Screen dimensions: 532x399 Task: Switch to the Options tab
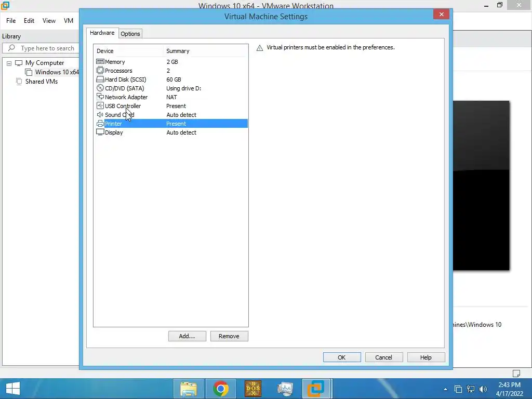(x=130, y=34)
